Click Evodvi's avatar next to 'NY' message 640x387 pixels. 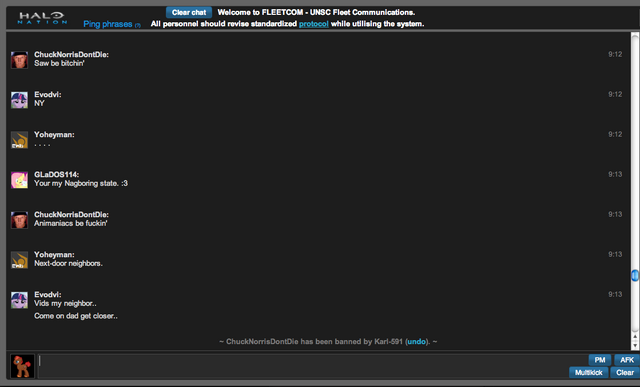[19, 100]
